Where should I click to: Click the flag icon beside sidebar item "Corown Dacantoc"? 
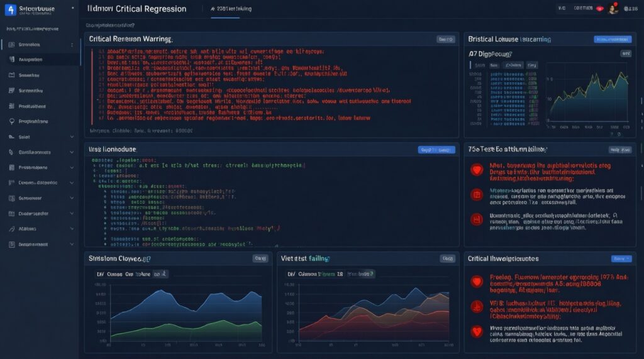(x=11, y=183)
